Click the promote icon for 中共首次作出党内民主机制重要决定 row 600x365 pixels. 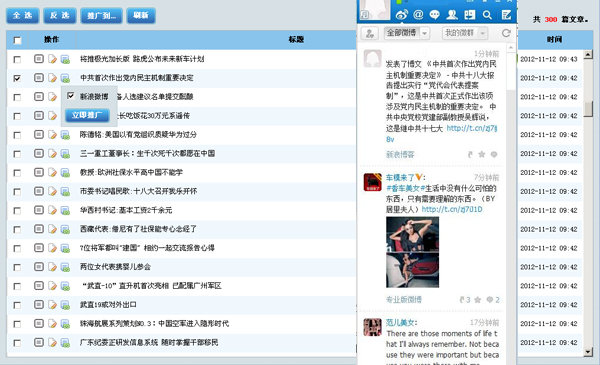pos(65,78)
